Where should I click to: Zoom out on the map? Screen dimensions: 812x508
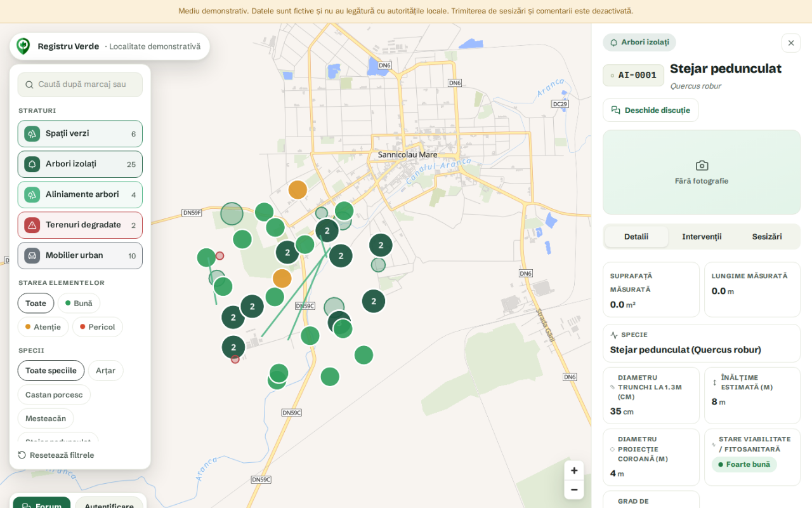coord(574,490)
